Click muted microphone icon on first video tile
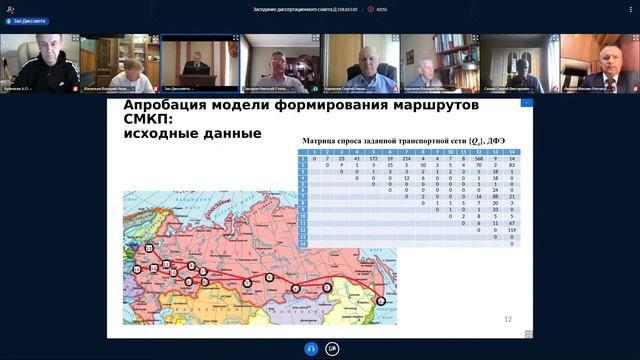Viewport: 640px width, 360px height. [x=75, y=89]
